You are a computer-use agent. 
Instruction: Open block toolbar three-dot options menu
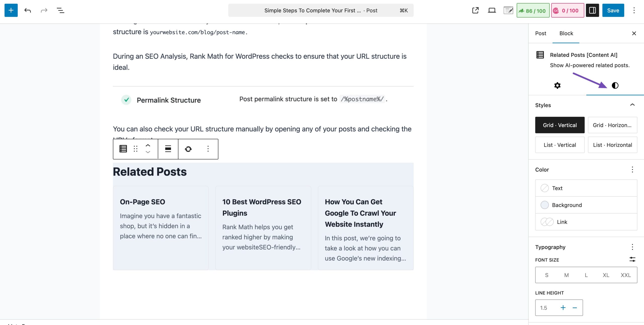pyautogui.click(x=208, y=149)
